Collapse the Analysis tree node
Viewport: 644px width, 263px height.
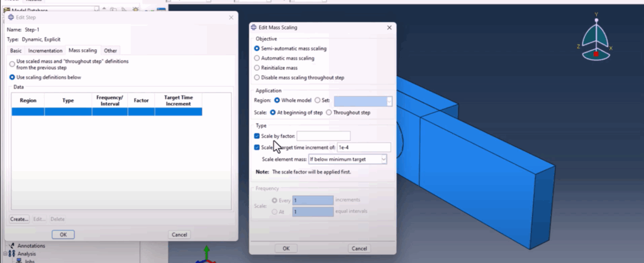coord(5,254)
